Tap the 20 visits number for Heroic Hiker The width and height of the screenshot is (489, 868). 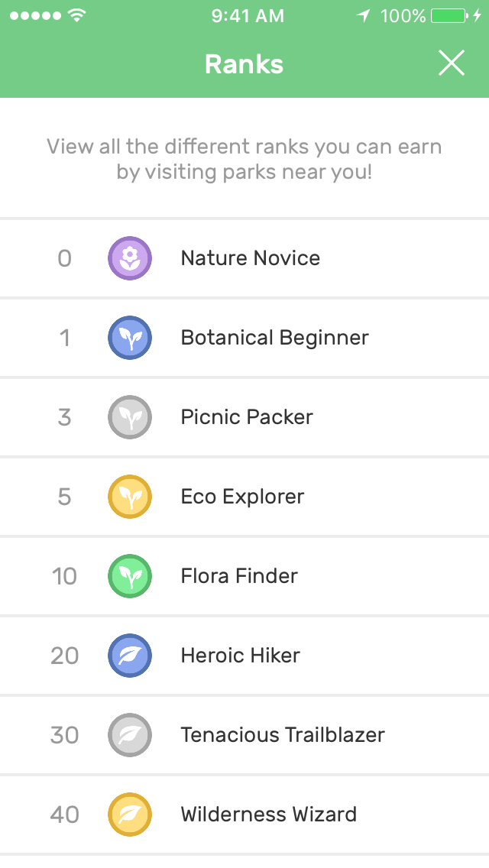pyautogui.click(x=64, y=656)
